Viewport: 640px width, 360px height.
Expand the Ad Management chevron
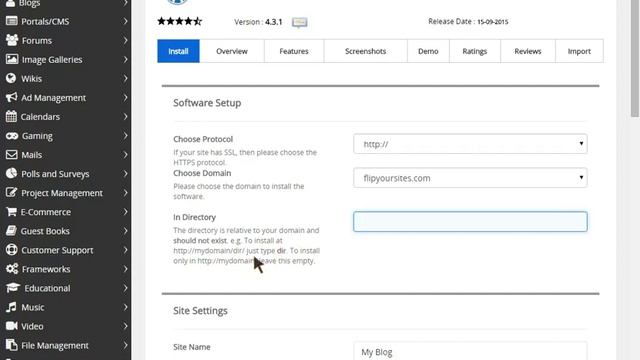[125, 98]
